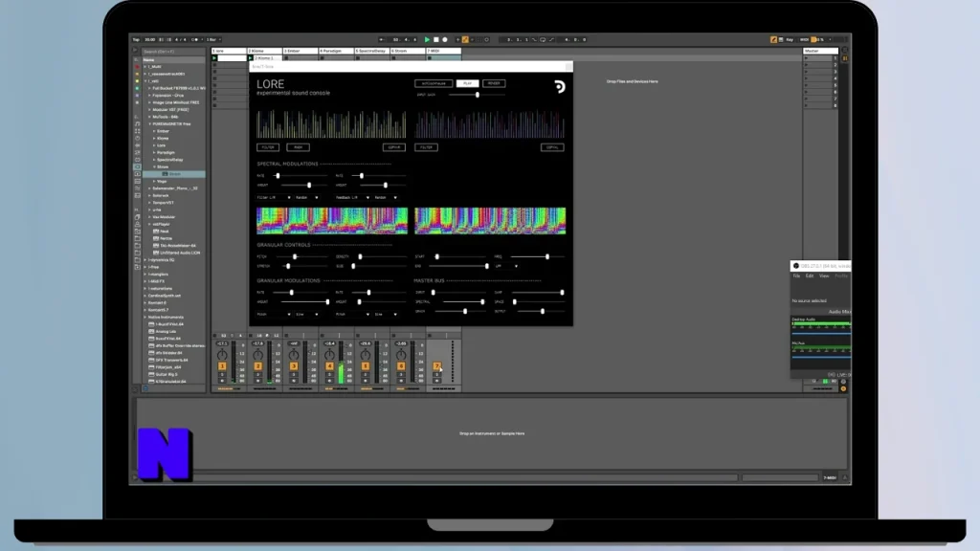Open the Filter L/R dropdown in Lore
Screen dimensions: 980x551
[x=274, y=197]
